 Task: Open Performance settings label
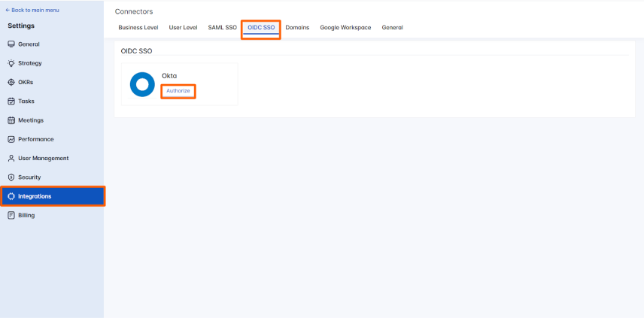pos(35,139)
